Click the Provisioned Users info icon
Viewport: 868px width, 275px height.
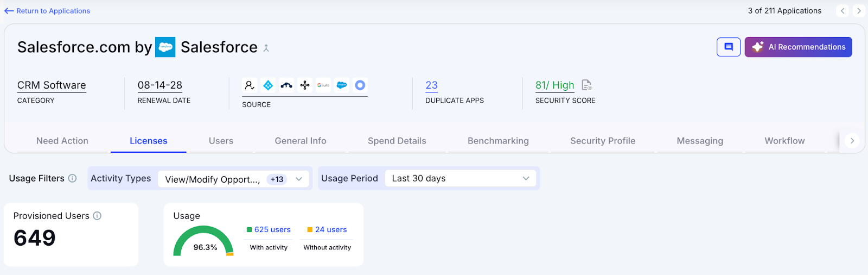(x=97, y=216)
